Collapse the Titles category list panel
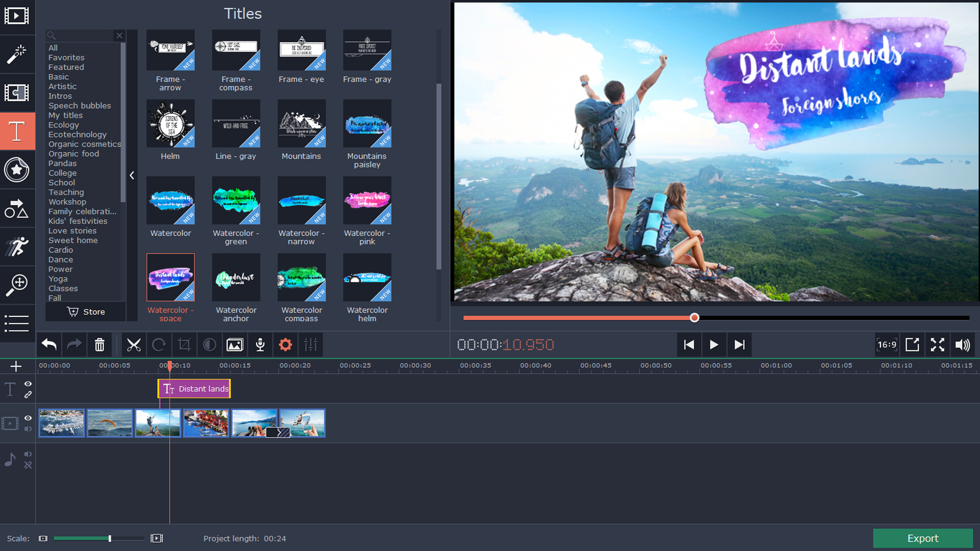The image size is (980, 551). point(132,176)
